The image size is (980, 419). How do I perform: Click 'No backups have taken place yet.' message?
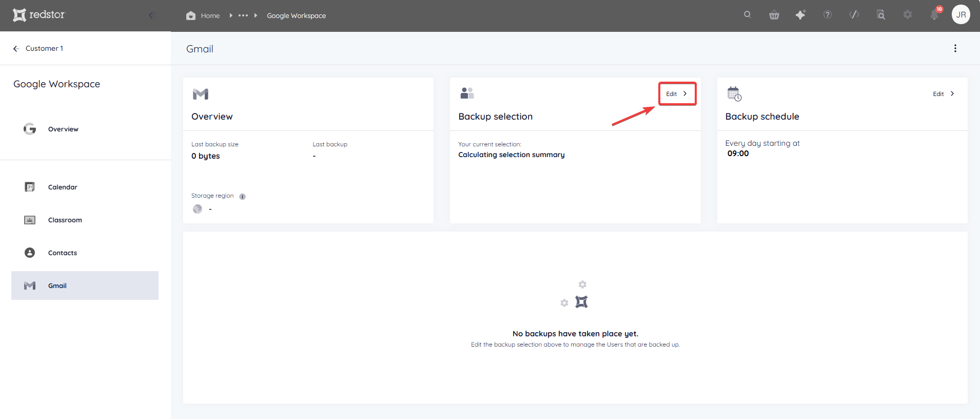575,334
